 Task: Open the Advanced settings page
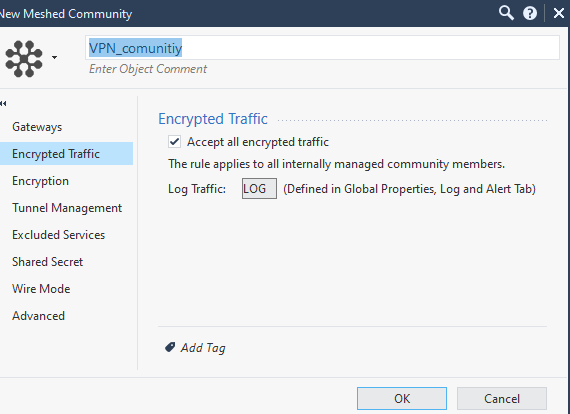[39, 315]
